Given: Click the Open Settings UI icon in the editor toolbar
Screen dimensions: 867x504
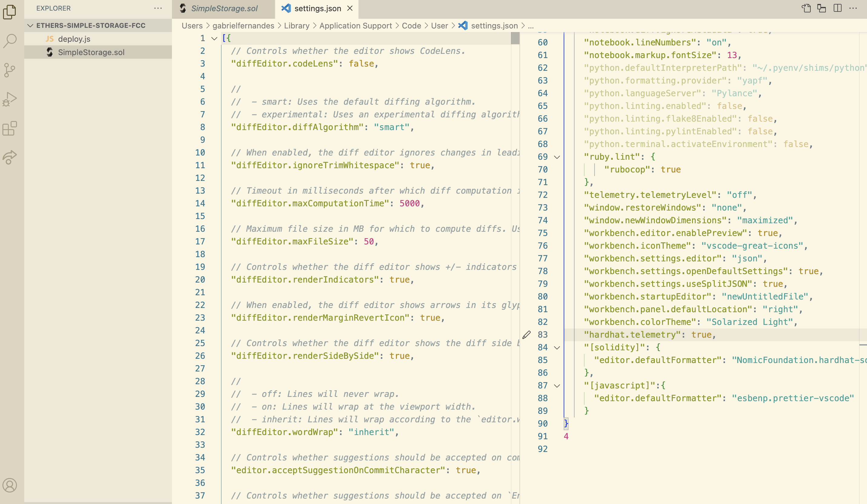Looking at the screenshot, I should (806, 8).
